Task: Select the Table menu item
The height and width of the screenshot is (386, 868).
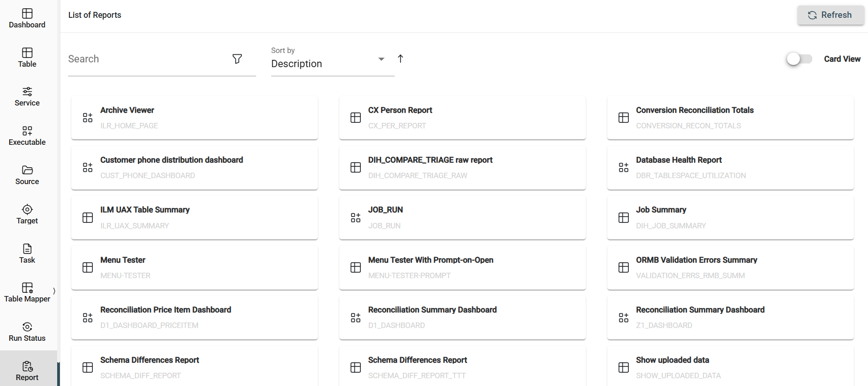Action: 27,58
